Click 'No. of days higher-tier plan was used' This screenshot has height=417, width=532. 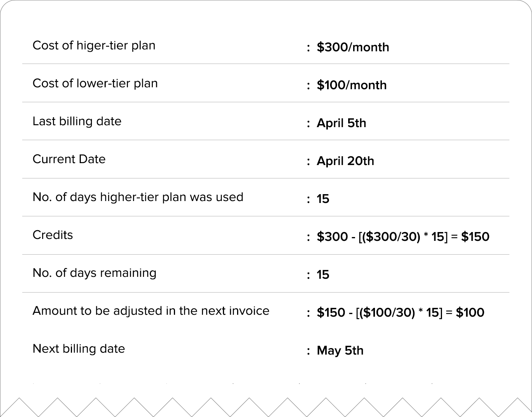138,197
